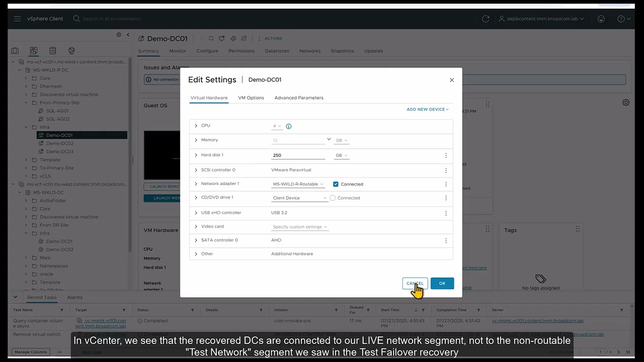This screenshot has width=644, height=362.
Task: Open the MS-WKLD-R-Routable network dropdown
Action: [x=298, y=184]
